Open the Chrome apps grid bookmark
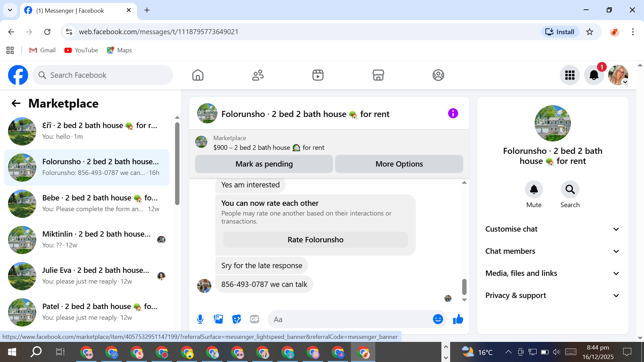The width and height of the screenshot is (644, 362). tap(10, 50)
